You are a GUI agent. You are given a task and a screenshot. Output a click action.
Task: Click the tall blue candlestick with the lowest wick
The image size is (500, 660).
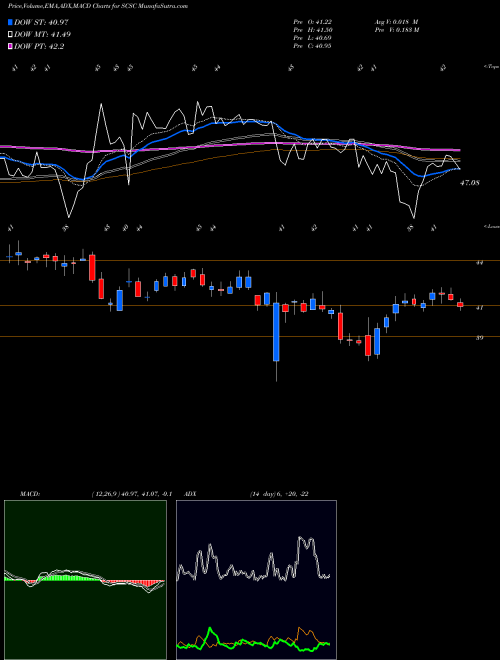276,332
